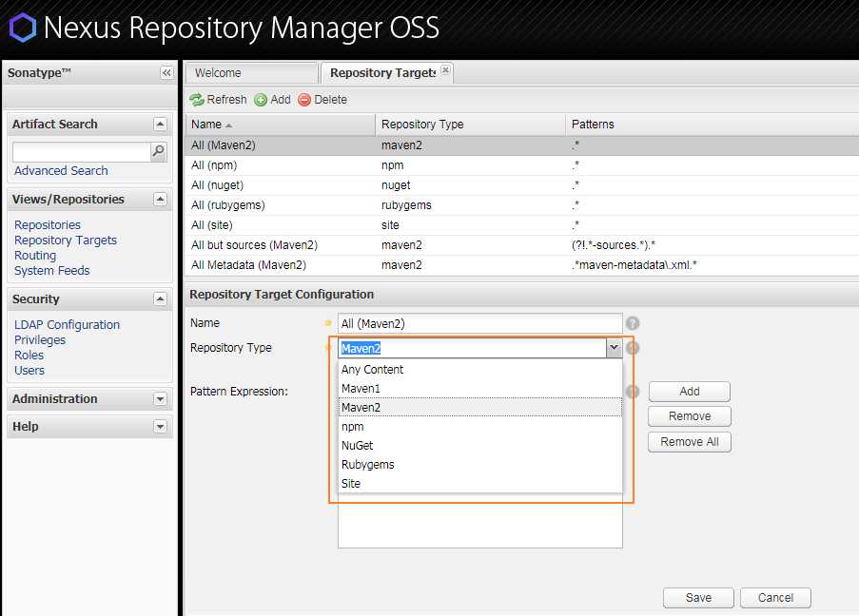Open the Privileges link
The width and height of the screenshot is (859, 616).
coord(40,340)
